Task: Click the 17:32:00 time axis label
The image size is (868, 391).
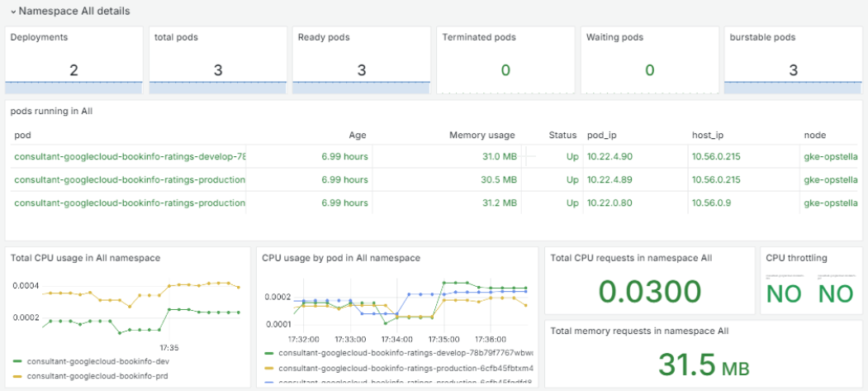Action: tap(304, 339)
